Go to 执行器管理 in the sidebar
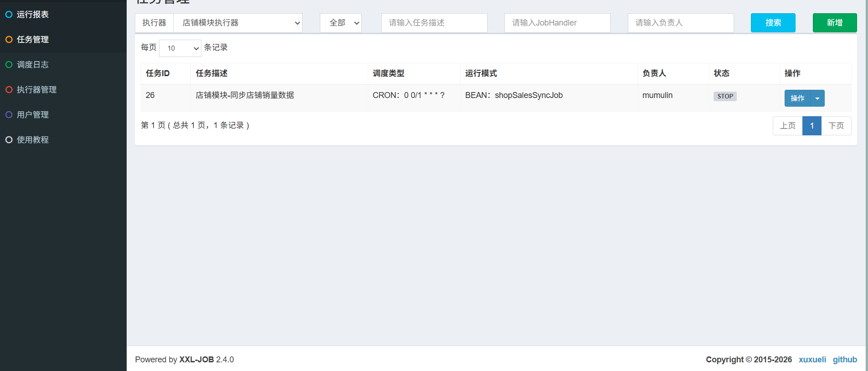The height and width of the screenshot is (371, 868). [36, 90]
